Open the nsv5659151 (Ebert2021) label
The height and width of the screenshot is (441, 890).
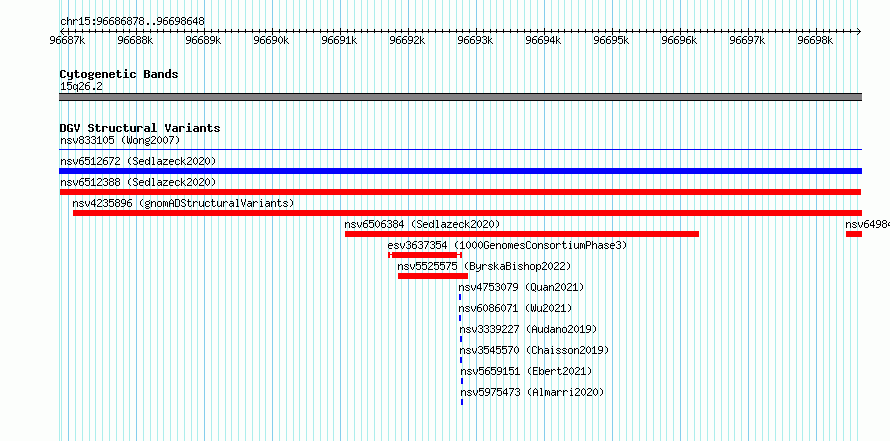tap(526, 371)
